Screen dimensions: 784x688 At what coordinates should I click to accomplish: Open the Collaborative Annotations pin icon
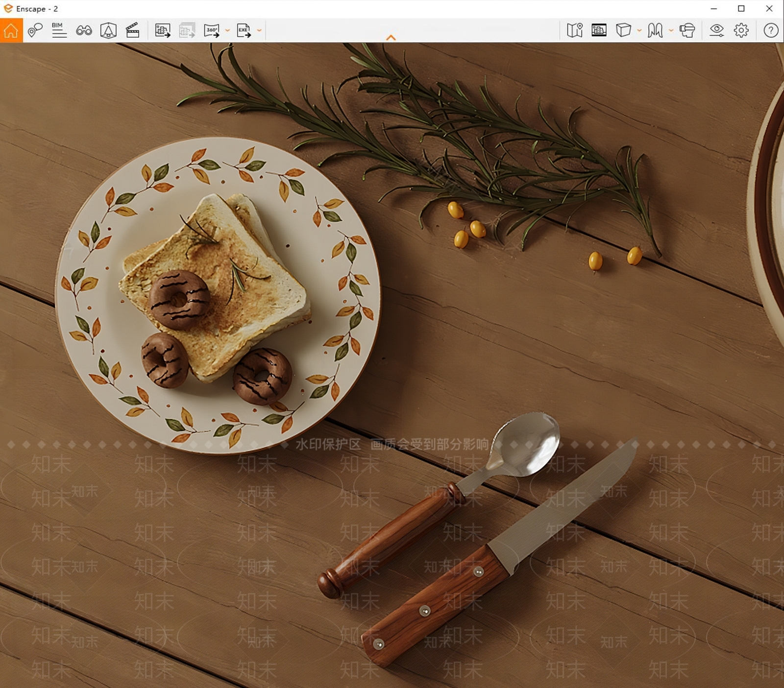35,30
